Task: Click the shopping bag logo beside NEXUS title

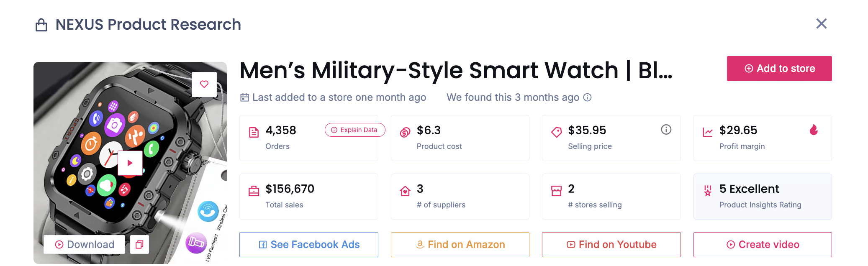Action: 41,24
